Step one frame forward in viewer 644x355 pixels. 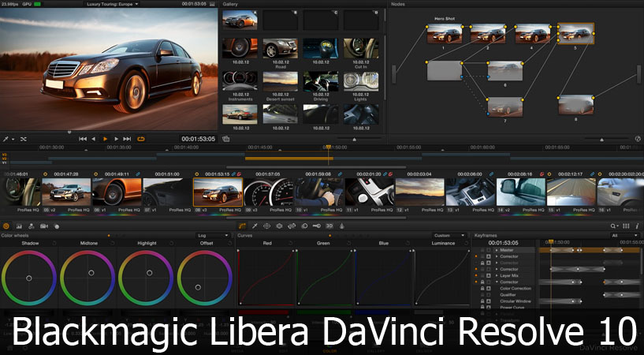[x=116, y=139]
